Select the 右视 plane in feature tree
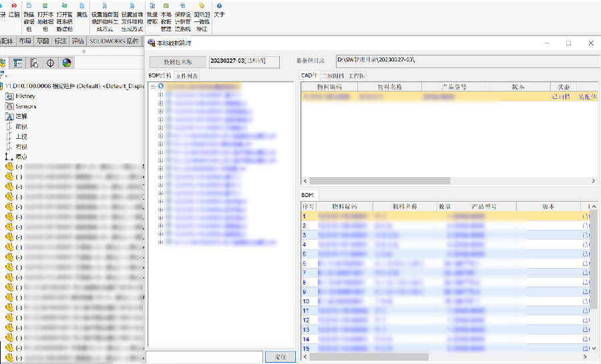This screenshot has width=601, height=364. [x=21, y=147]
